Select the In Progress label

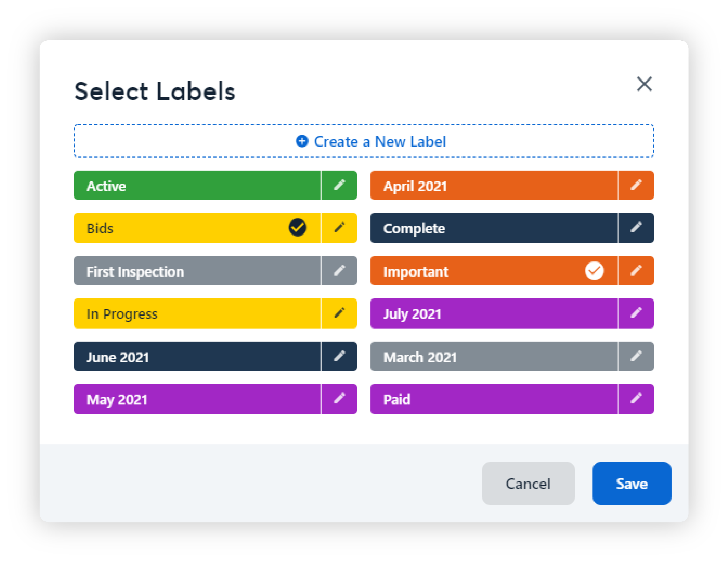click(x=197, y=313)
